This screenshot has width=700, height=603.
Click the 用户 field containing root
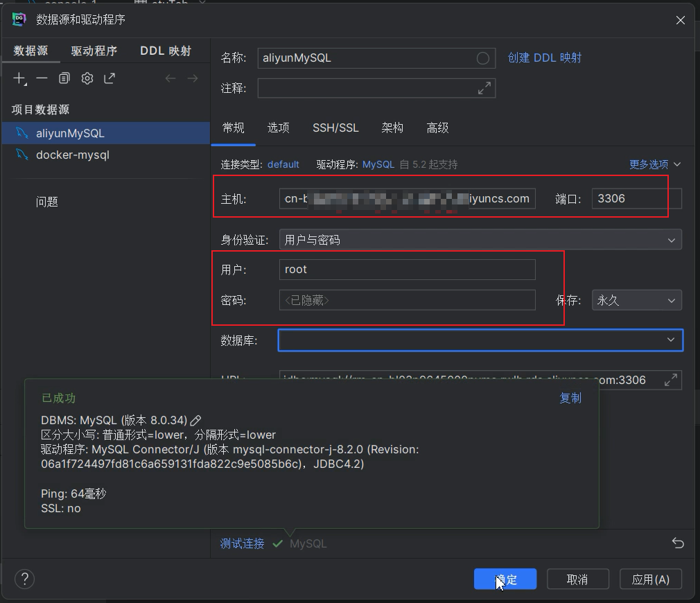tap(407, 270)
